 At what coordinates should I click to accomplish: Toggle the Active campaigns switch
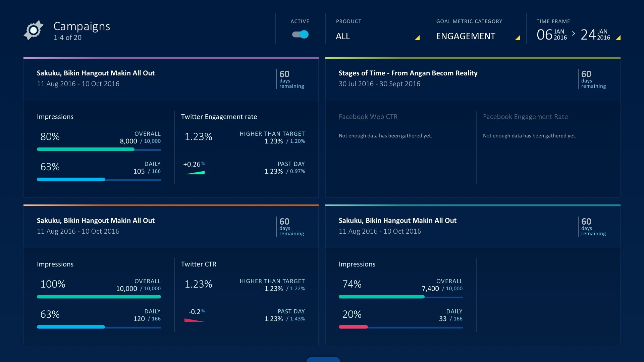pos(301,35)
